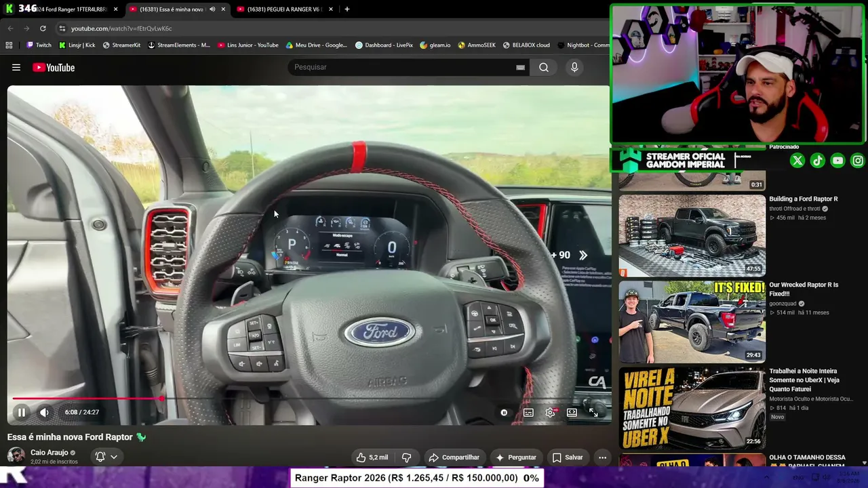The image size is (868, 488).
Task: Like the video with 5,2 mil likes
Action: click(372, 457)
